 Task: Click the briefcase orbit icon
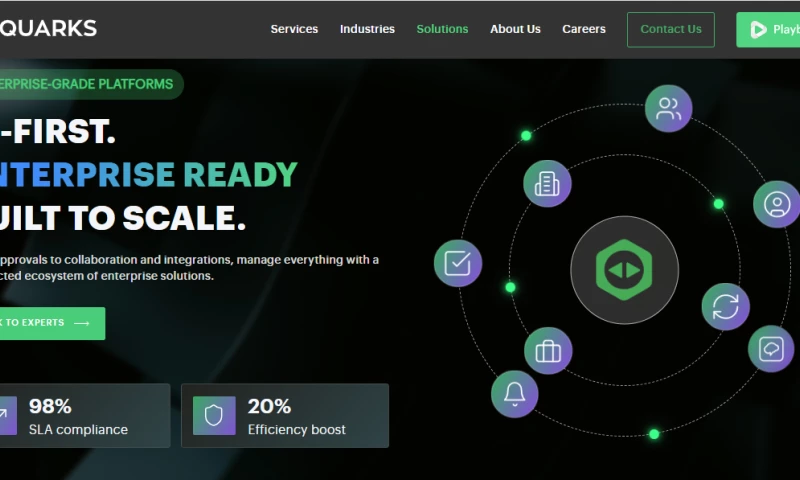click(x=548, y=351)
